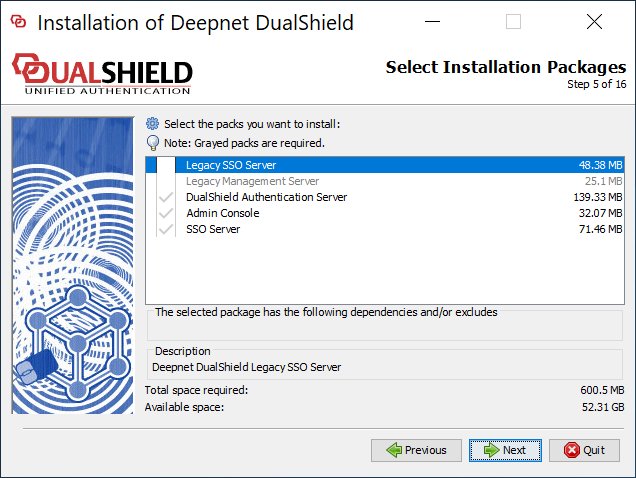The width and height of the screenshot is (636, 478).
Task: Click the 600.5 MB total space value
Action: (602, 390)
